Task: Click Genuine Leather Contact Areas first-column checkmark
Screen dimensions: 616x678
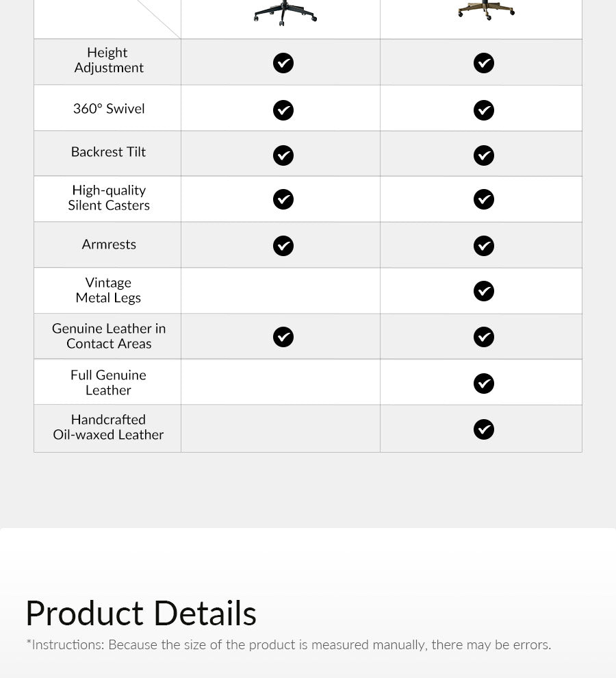Action: pyautogui.click(x=283, y=337)
